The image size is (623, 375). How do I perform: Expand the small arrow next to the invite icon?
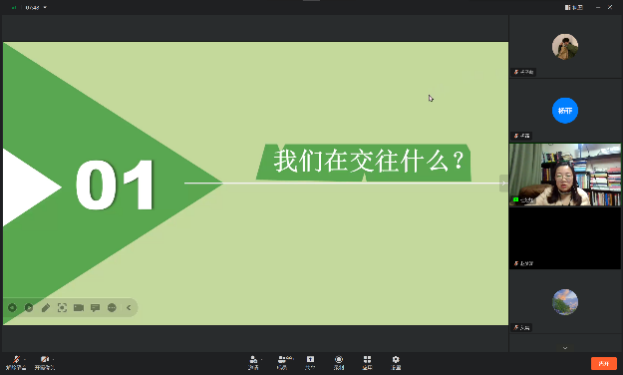point(261,360)
